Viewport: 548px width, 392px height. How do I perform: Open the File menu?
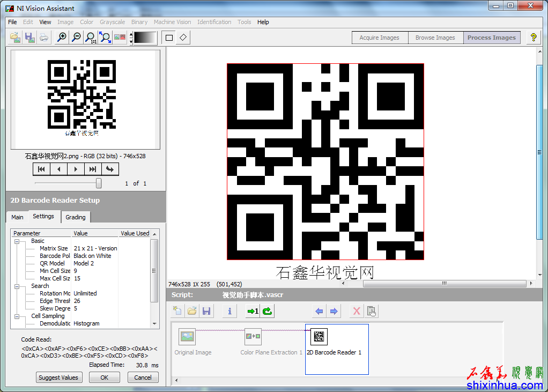pos(12,22)
